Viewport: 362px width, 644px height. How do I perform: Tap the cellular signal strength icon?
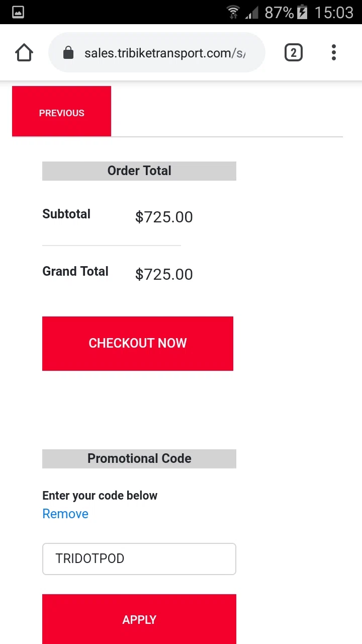click(251, 12)
